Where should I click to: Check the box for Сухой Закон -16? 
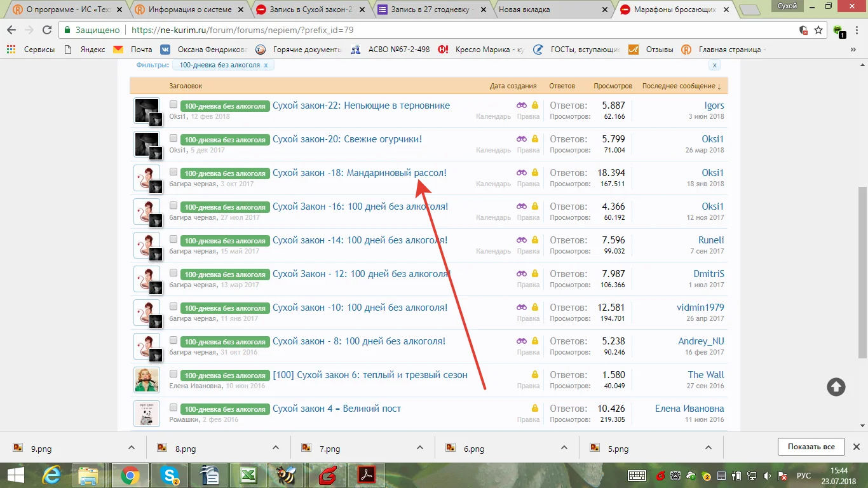(x=173, y=205)
